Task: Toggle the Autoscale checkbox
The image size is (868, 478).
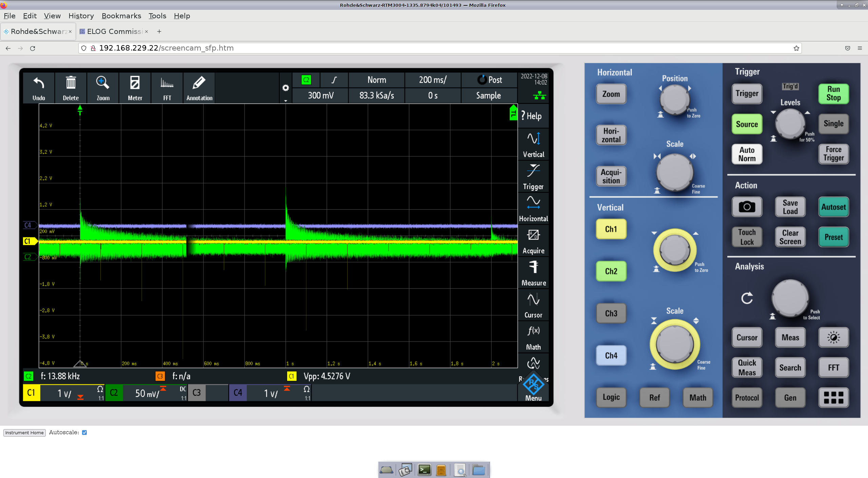Action: pos(84,433)
